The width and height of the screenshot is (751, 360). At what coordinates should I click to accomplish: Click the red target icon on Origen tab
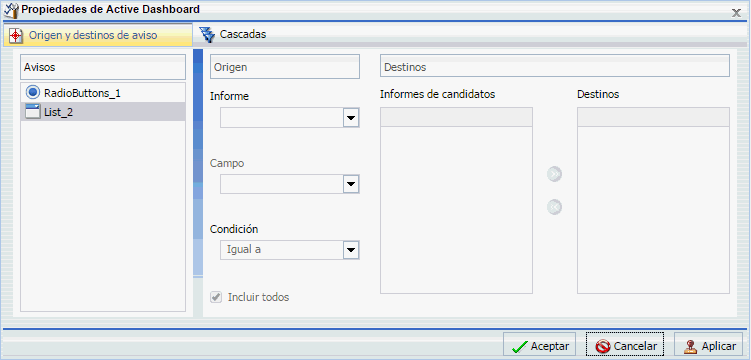(16, 35)
